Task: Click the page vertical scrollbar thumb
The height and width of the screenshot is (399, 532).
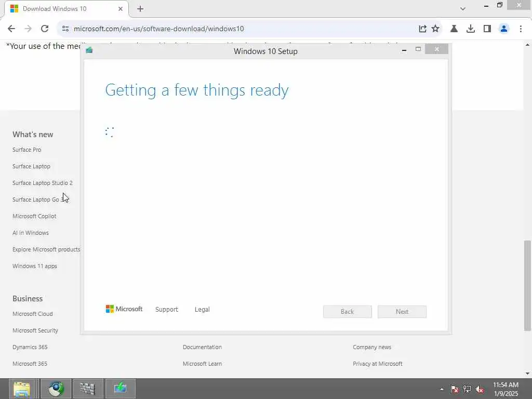Action: [x=527, y=285]
